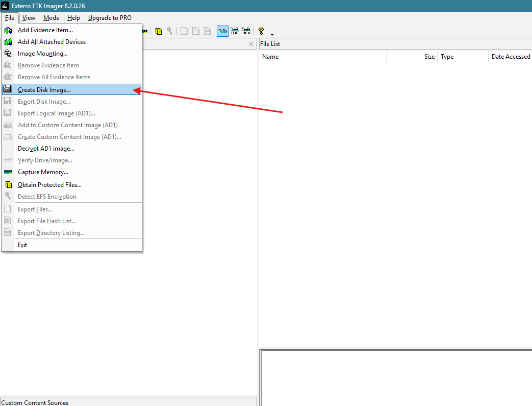This screenshot has height=406, width=532.
Task: Toggle automatic preview mode glasses icon
Action: [222, 31]
